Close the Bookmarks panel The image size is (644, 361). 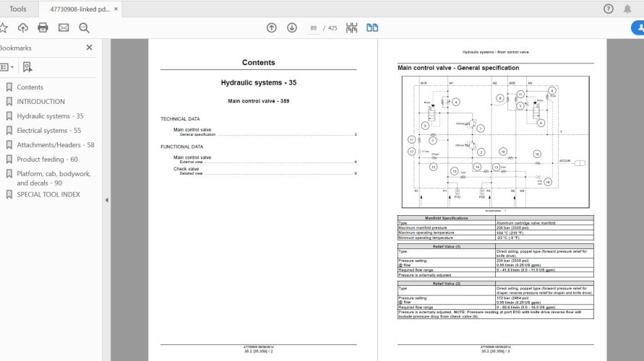tap(90, 48)
